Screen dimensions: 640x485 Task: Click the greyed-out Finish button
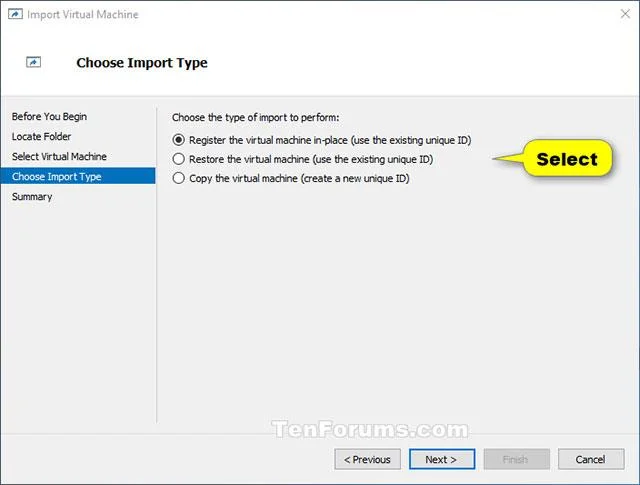(517, 459)
